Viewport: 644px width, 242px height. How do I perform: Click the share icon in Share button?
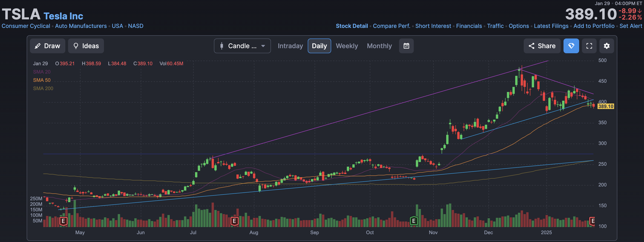coord(532,46)
